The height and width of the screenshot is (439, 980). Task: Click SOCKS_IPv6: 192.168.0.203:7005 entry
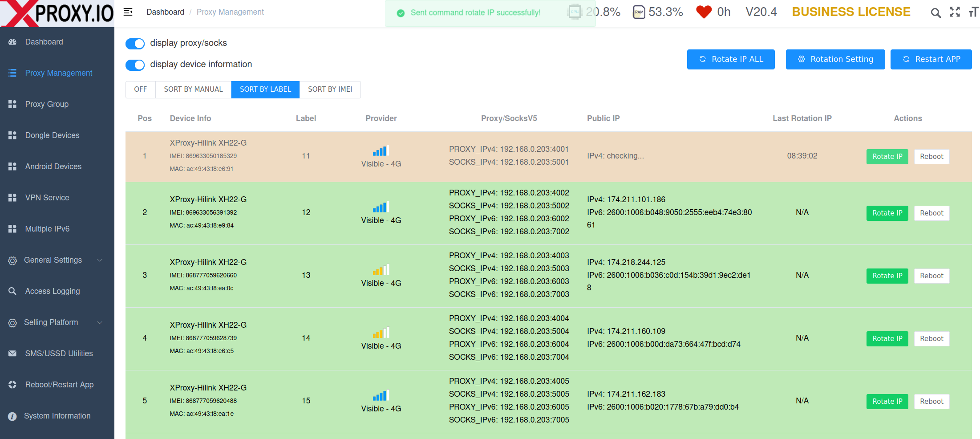point(509,420)
